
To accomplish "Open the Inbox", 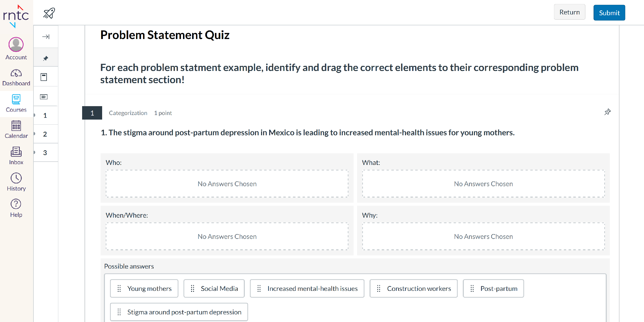I will [x=16, y=156].
